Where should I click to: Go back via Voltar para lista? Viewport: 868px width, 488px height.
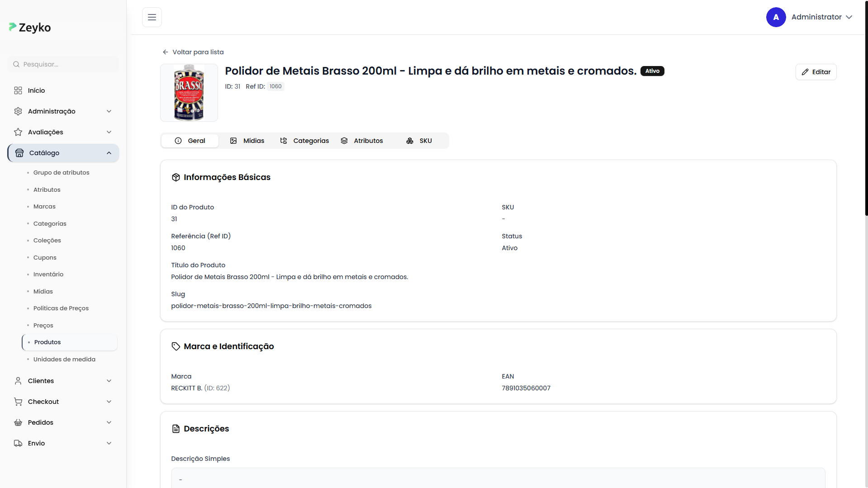click(193, 52)
